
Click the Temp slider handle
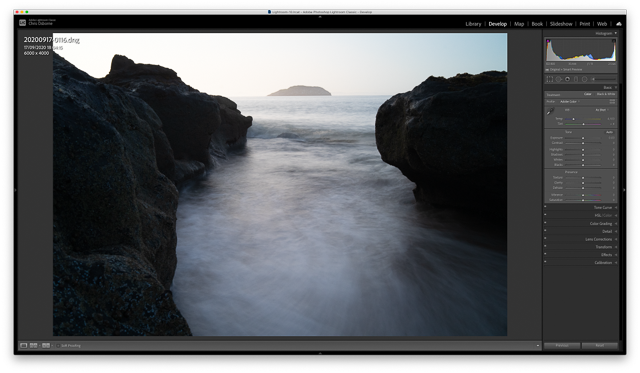point(573,119)
